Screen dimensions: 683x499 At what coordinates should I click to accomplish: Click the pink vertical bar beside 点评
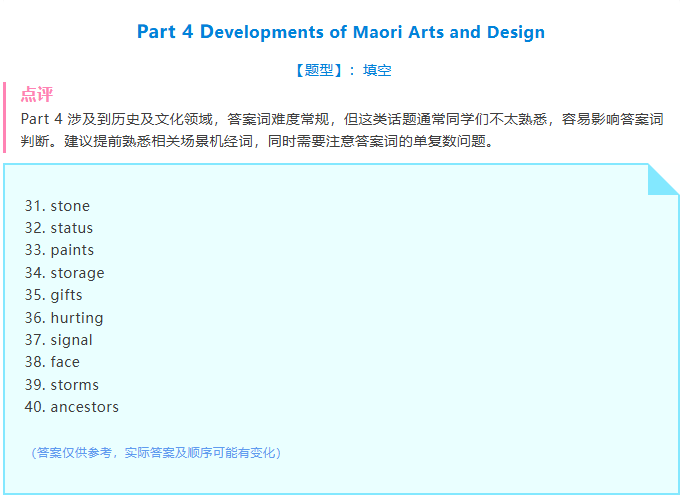(x=5, y=117)
